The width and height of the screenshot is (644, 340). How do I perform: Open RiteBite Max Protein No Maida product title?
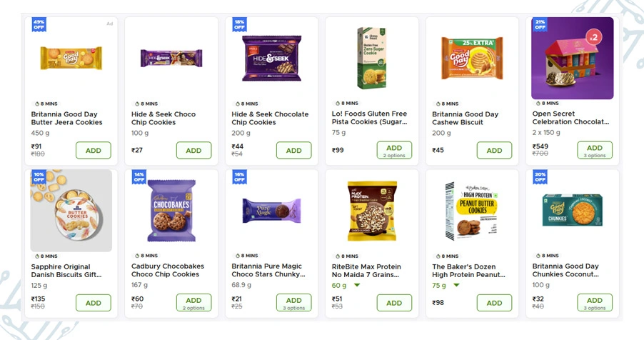tap(366, 271)
